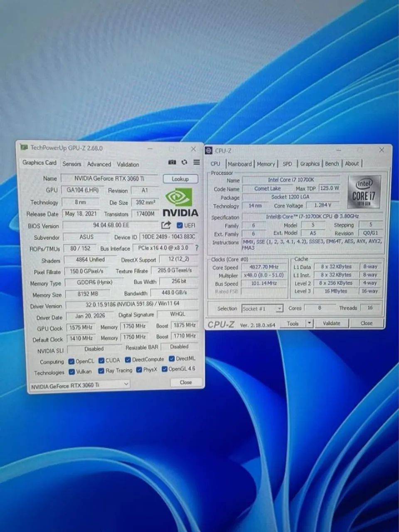This screenshot has height=532, width=399.
Task: Click the Validate button in CPU-Z
Action: [331, 323]
